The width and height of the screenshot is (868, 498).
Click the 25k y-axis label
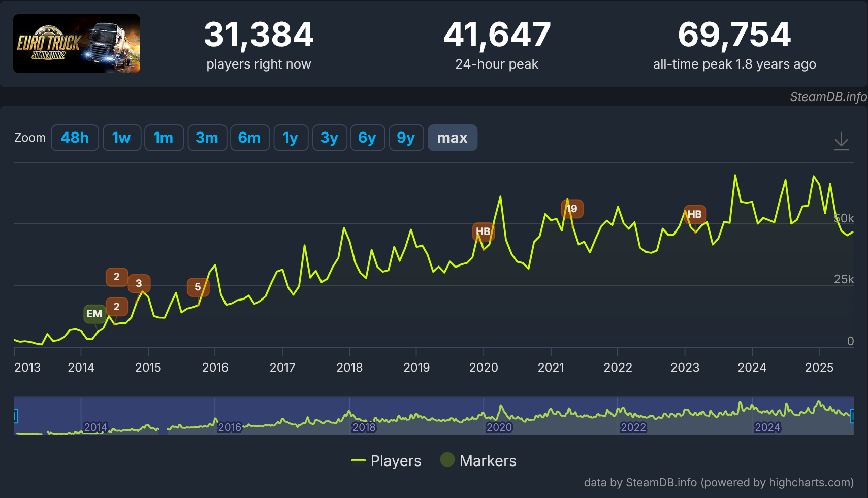click(x=844, y=279)
